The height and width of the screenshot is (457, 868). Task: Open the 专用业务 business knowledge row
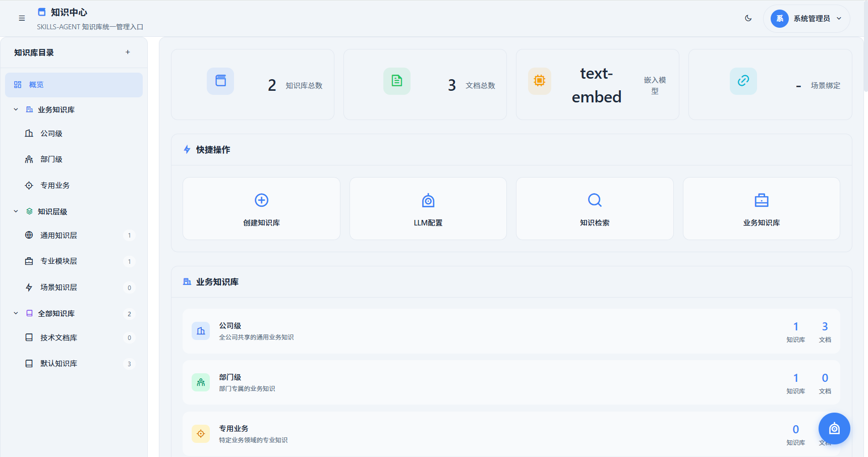point(511,434)
